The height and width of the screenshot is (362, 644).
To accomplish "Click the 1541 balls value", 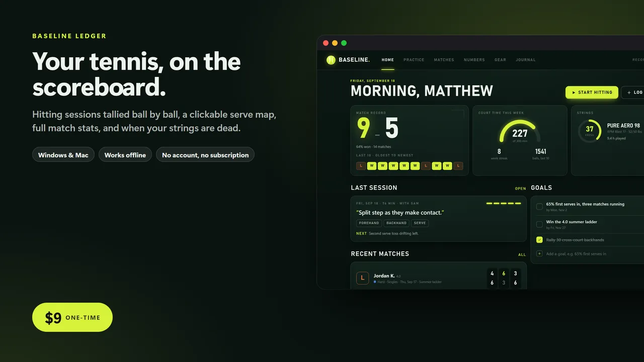I will [541, 151].
